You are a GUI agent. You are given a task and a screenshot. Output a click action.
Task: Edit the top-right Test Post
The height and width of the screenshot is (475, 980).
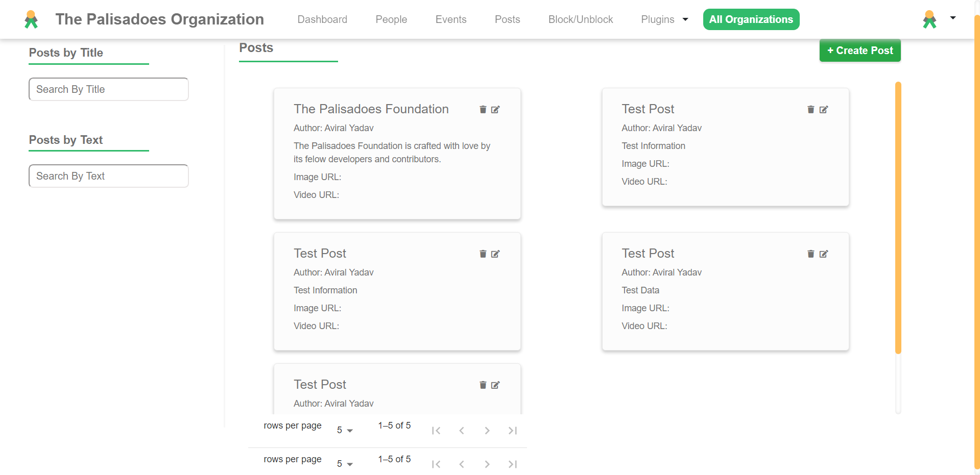[824, 109]
